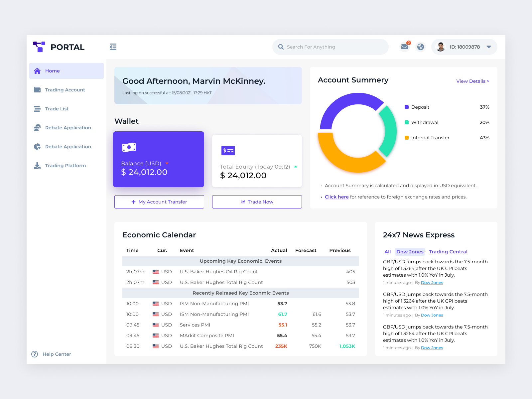Viewport: 532px width, 399px height.
Task: Open the profile ID dropdown arrow
Action: [489, 47]
